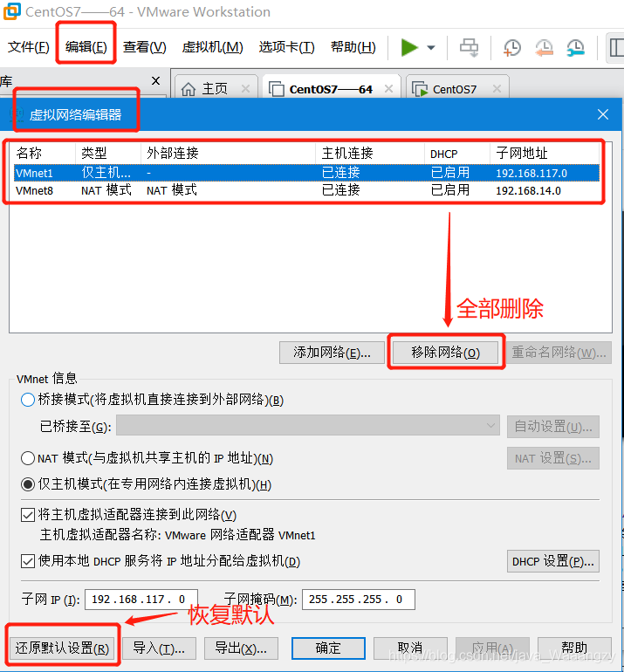624x672 pixels.
Task: Select the 桥接模式 radio button
Action: [x=28, y=400]
